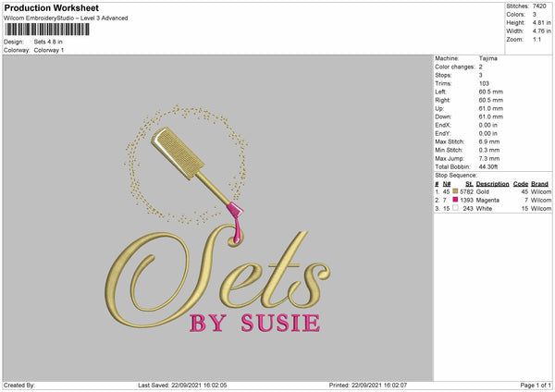Image resolution: width=555 pixels, height=392 pixels.
Task: Click the stitch count '5782' for Gold
Action: pyautogui.click(x=466, y=191)
